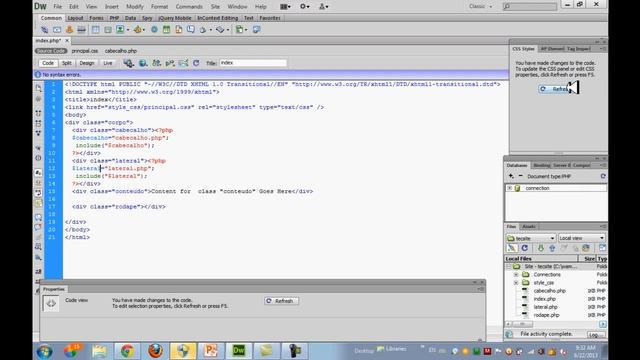Select lateral.php in Local Files

[545, 307]
